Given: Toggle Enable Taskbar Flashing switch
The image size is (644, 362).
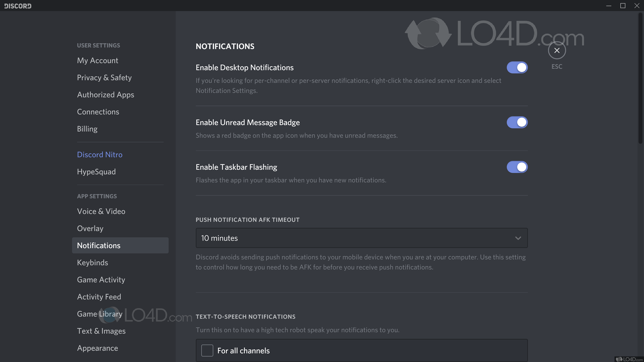Looking at the screenshot, I should pyautogui.click(x=517, y=167).
